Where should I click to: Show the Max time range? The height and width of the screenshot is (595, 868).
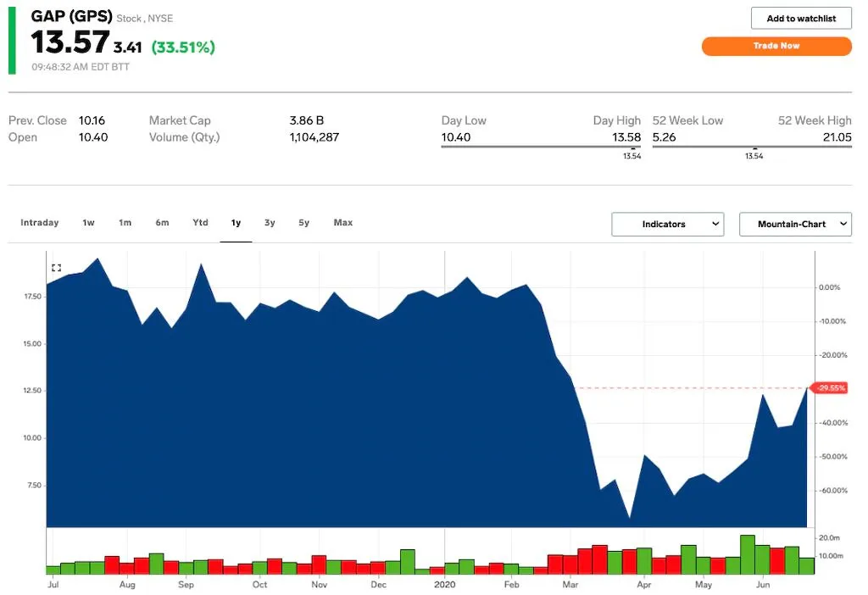point(343,223)
